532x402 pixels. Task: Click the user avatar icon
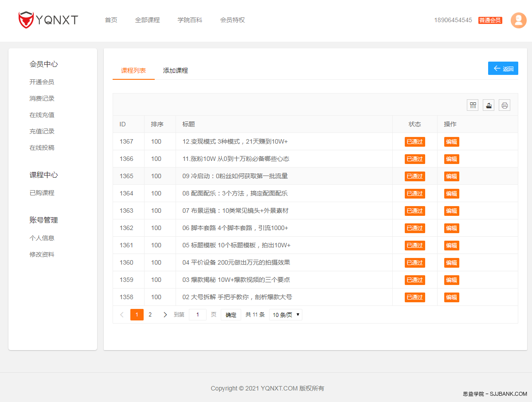[x=518, y=20]
